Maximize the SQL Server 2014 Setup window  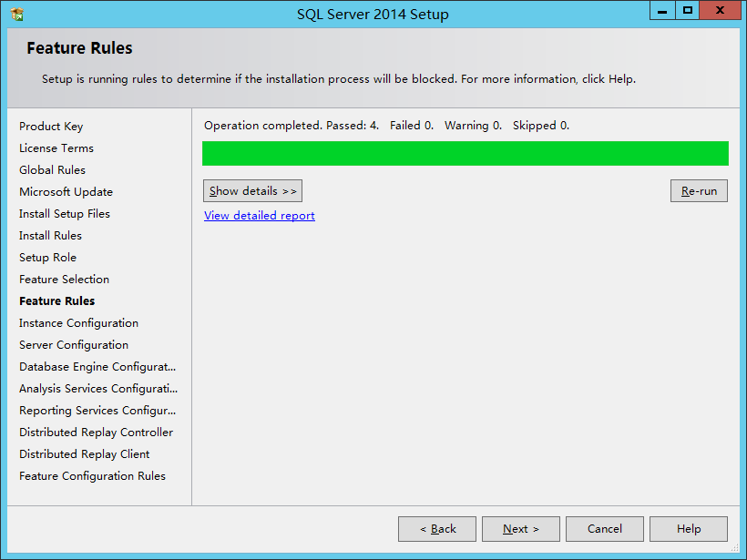(688, 11)
